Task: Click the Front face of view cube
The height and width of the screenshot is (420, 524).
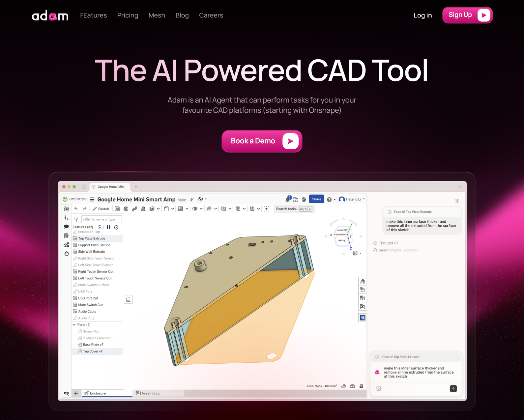Action: (342, 240)
